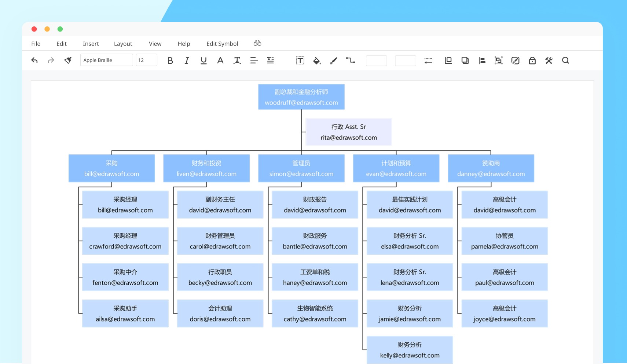Select the jamie@edrawsoft.com box
Screen dimensions: 627x364
click(410, 313)
